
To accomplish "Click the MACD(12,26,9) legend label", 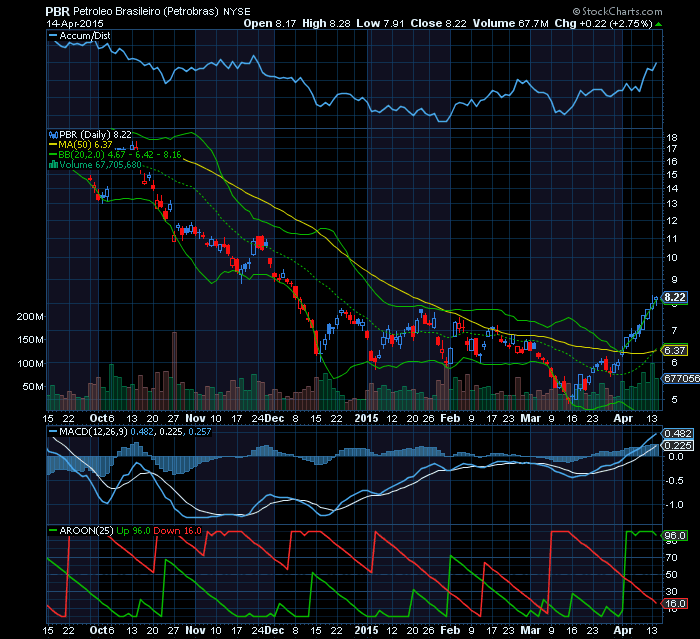I will [x=93, y=432].
